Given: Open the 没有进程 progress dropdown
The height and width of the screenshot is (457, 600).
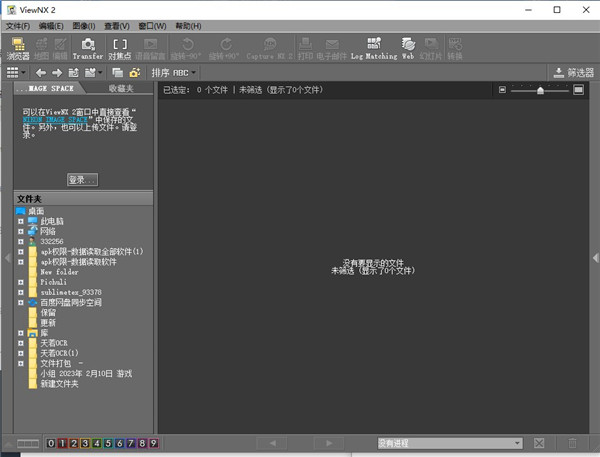Looking at the screenshot, I should (x=450, y=443).
